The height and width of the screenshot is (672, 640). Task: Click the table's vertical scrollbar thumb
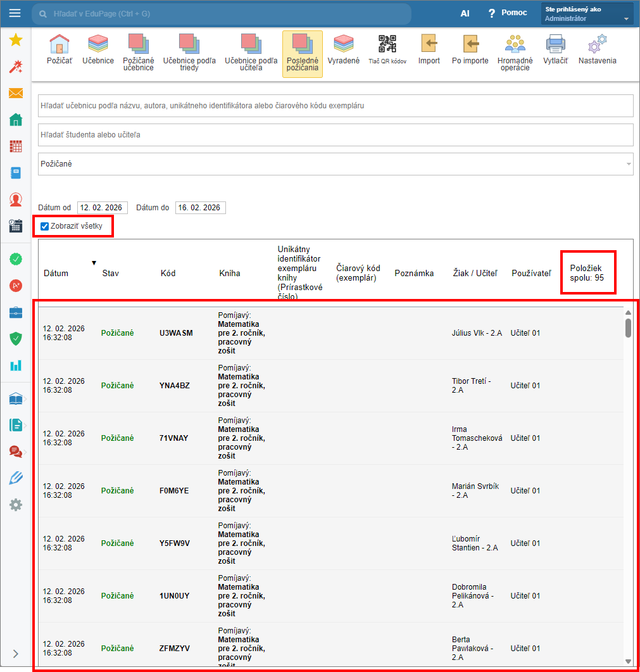click(x=628, y=327)
